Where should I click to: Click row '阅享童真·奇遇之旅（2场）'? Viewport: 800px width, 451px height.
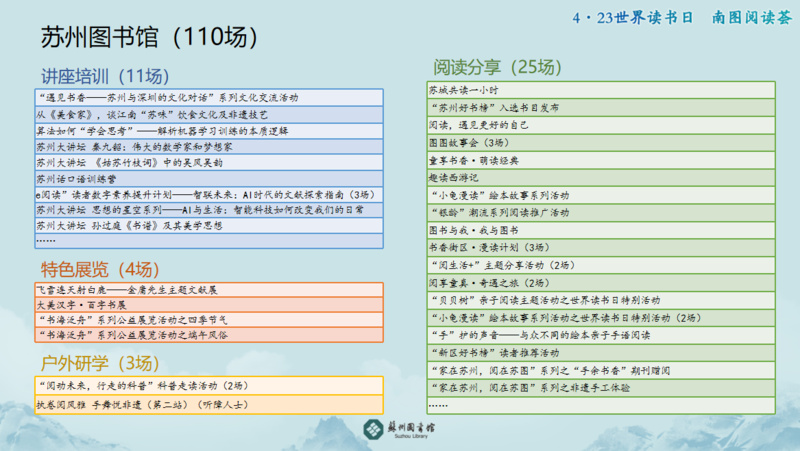click(x=601, y=283)
